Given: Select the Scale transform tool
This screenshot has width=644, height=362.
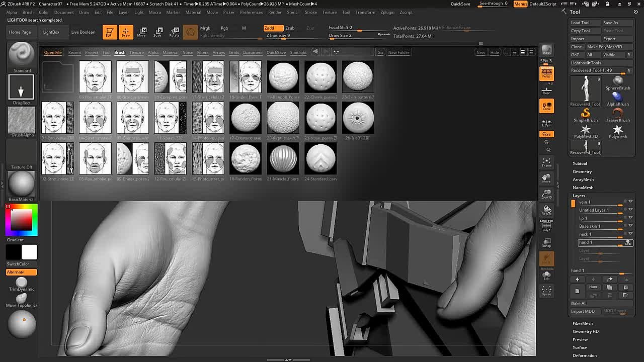Looking at the screenshot, I should click(157, 32).
